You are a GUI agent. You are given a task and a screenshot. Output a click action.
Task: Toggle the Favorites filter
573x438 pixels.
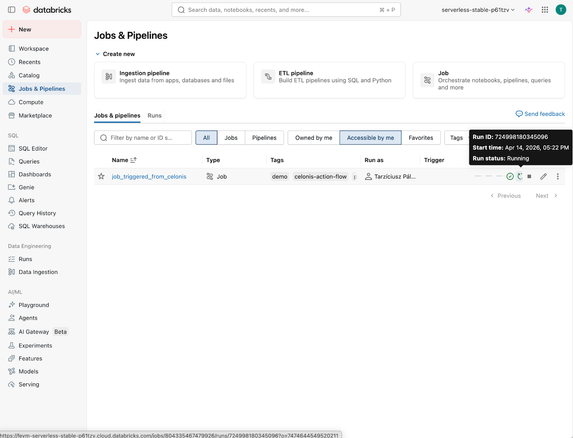pyautogui.click(x=421, y=138)
